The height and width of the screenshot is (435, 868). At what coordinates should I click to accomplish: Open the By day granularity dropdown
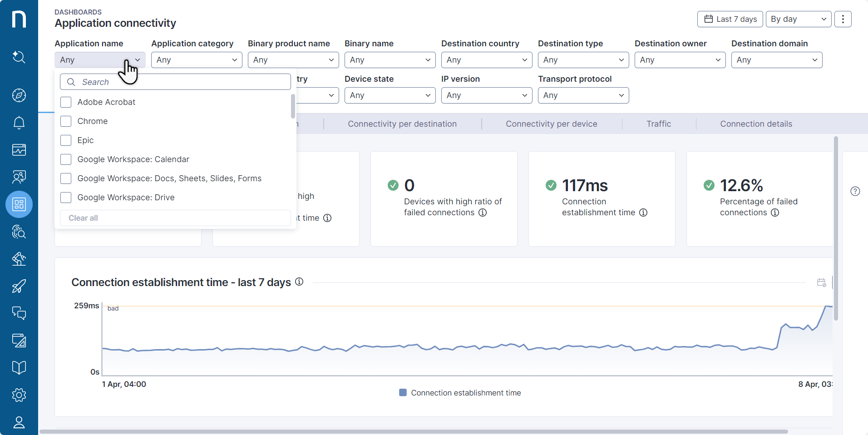point(798,19)
